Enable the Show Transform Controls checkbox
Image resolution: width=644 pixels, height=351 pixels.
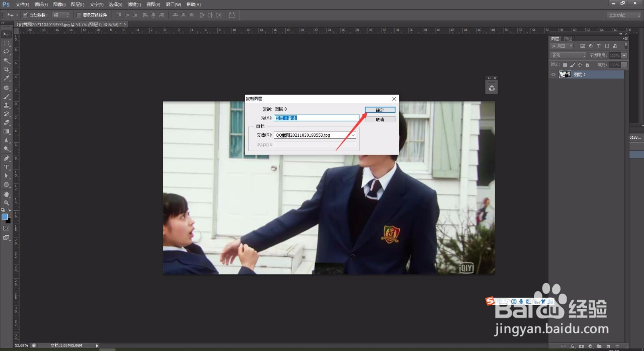click(x=79, y=15)
